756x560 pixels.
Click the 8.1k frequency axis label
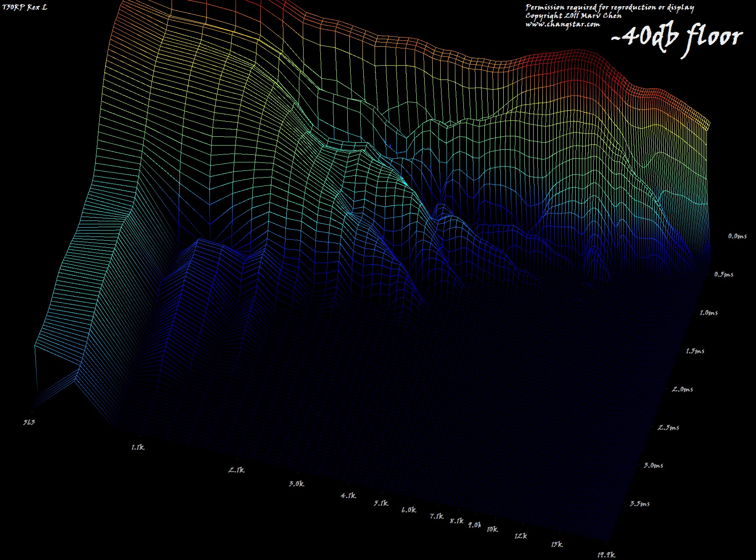pos(457,521)
